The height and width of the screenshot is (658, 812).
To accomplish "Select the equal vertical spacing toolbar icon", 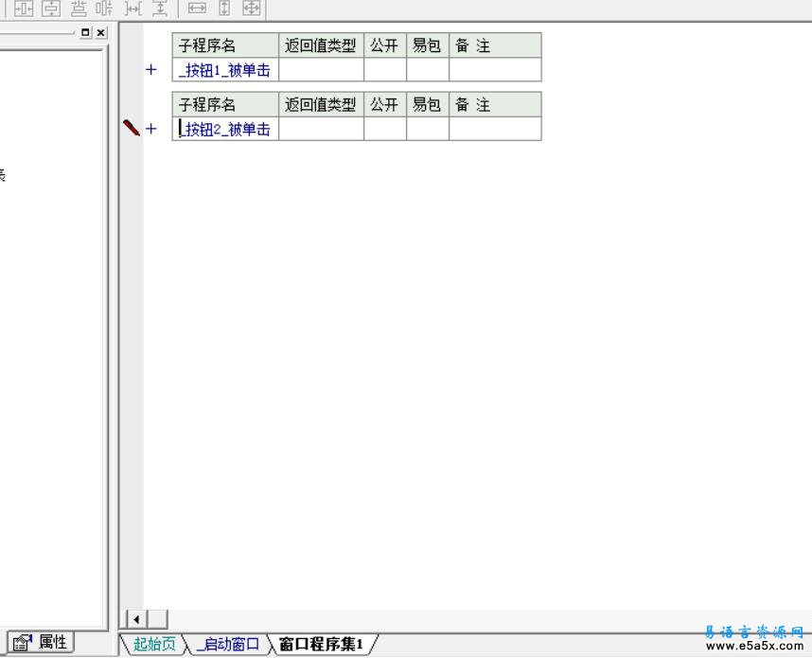I will click(x=160, y=9).
